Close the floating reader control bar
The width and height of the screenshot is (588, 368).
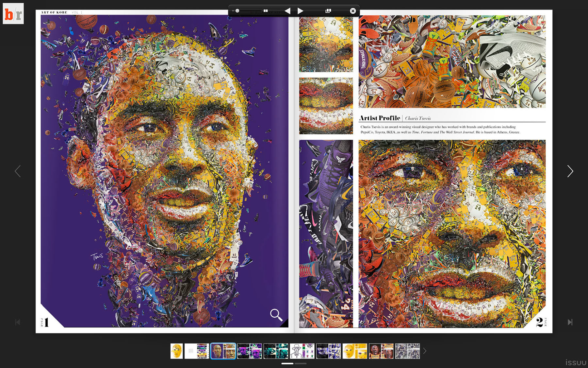point(353,11)
